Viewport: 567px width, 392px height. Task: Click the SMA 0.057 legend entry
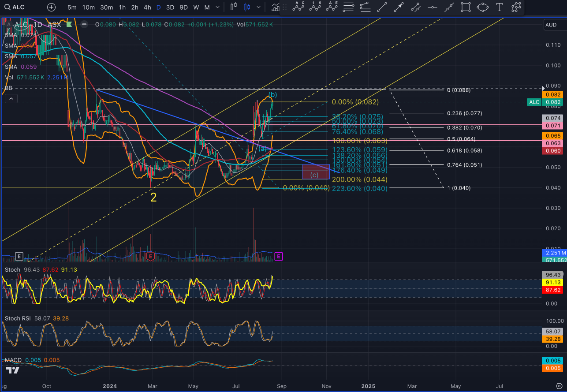click(20, 56)
